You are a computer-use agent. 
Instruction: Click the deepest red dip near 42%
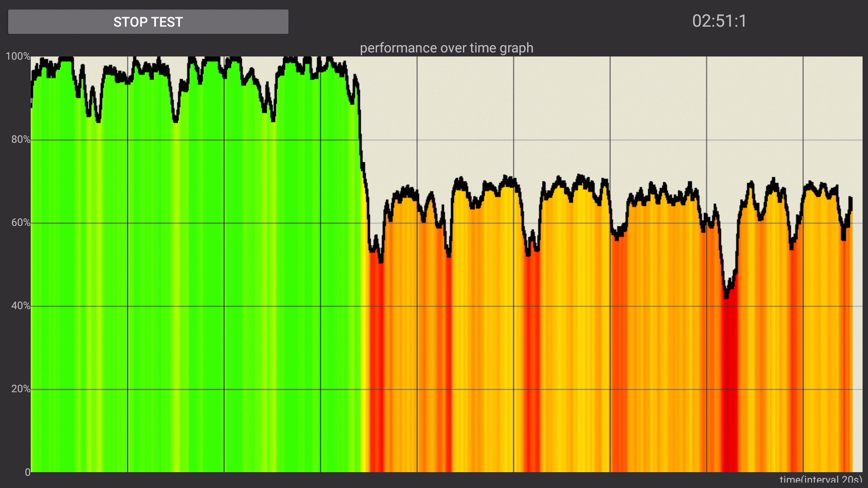coord(727,294)
